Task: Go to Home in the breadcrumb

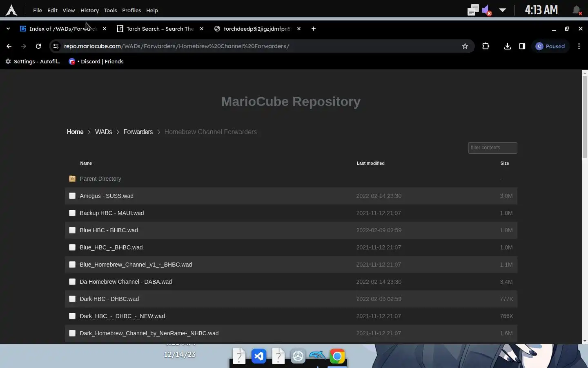Action: point(75,132)
